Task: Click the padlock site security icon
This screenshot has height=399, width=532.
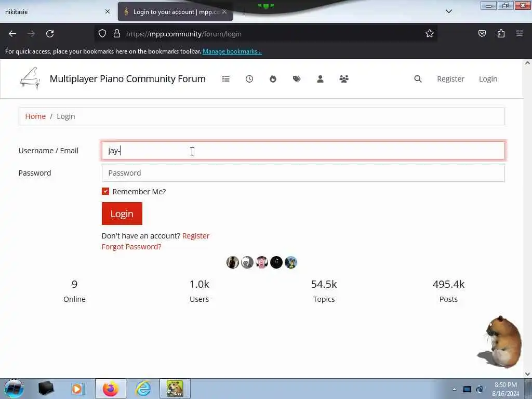Action: 117,33
